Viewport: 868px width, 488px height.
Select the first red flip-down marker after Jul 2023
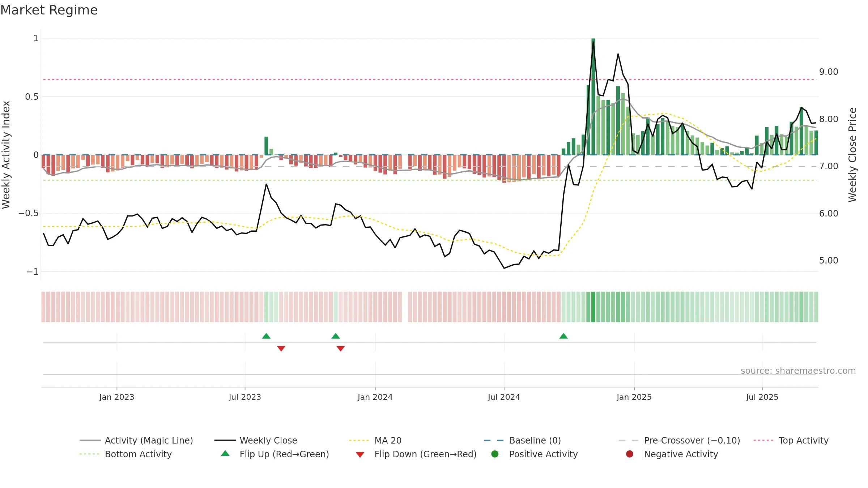point(281,348)
